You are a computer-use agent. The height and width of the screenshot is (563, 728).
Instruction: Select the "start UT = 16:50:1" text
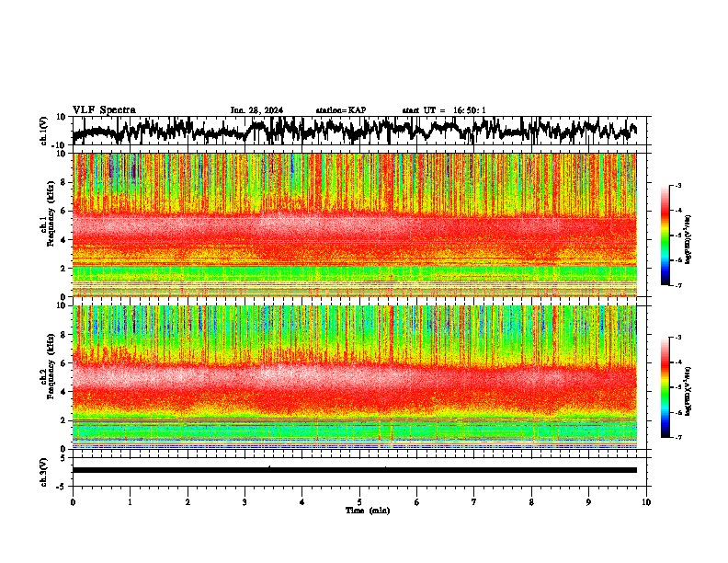[x=444, y=110]
